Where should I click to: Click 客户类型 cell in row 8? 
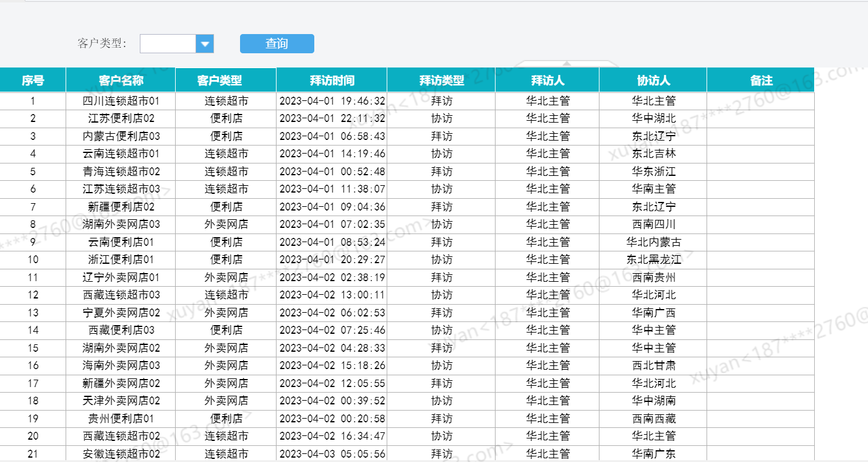[x=226, y=224]
